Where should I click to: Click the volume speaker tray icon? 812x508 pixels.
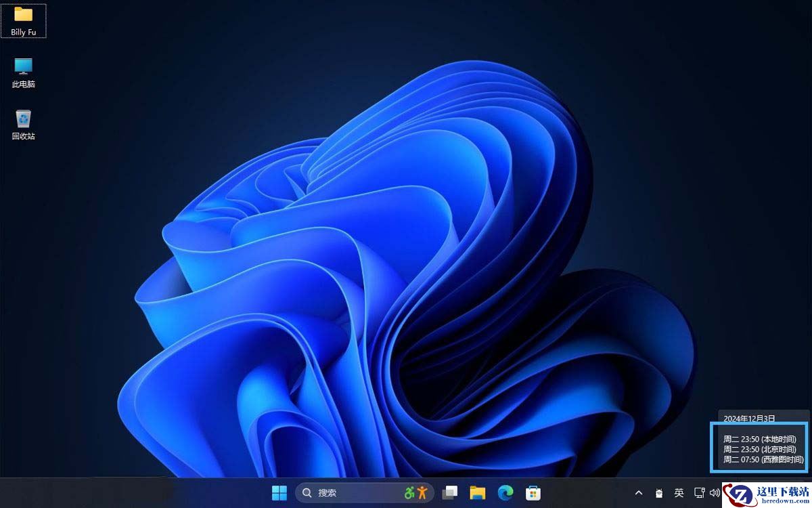(x=715, y=493)
